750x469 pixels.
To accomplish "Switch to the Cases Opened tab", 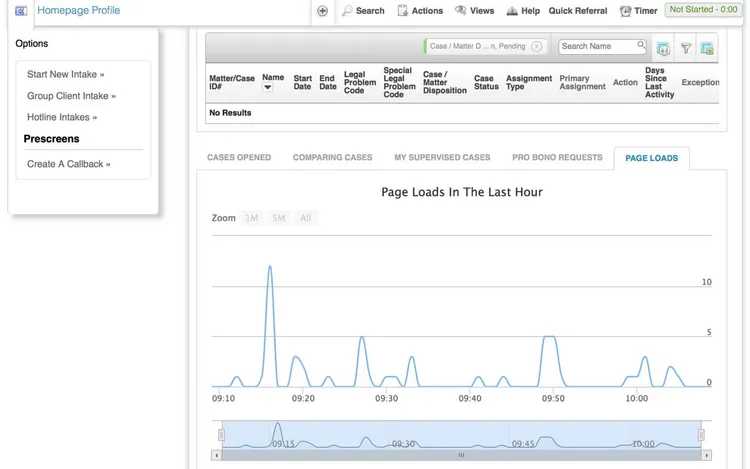I will tap(239, 158).
